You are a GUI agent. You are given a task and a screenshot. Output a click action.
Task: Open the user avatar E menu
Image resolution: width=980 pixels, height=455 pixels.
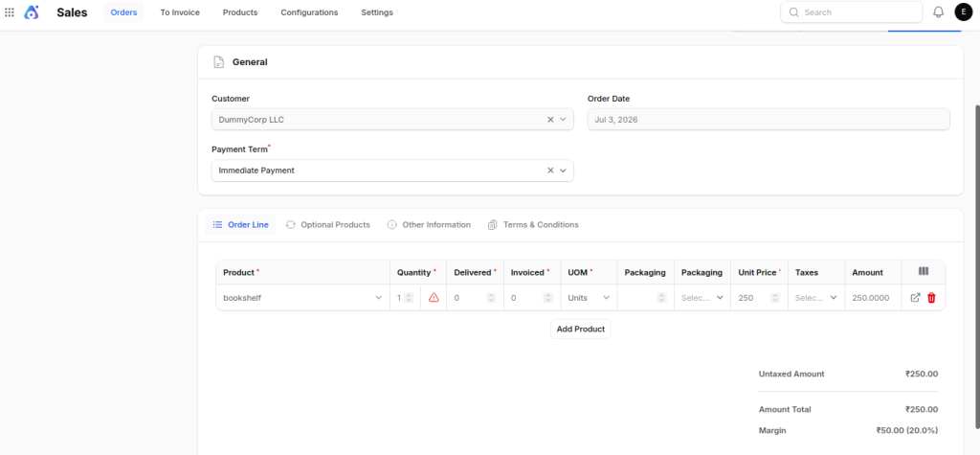[x=963, y=11]
